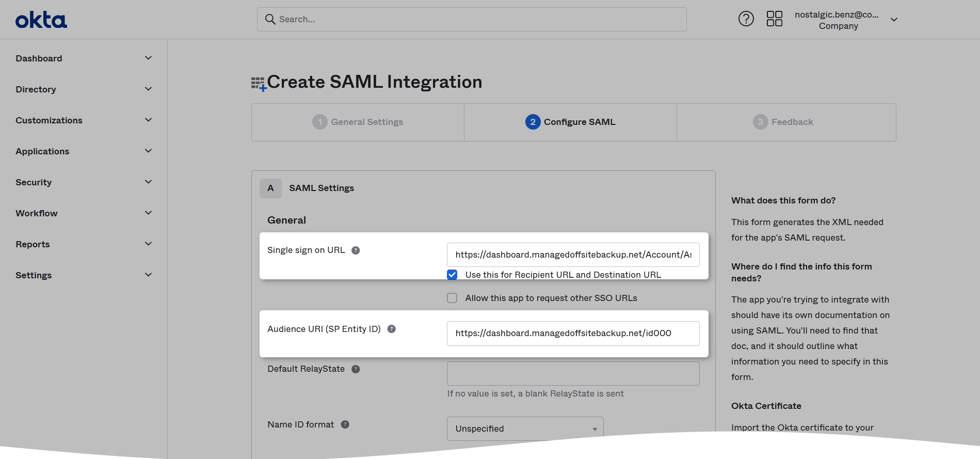Open Security in the sidebar
Screen dimensions: 980x459
tap(34, 182)
